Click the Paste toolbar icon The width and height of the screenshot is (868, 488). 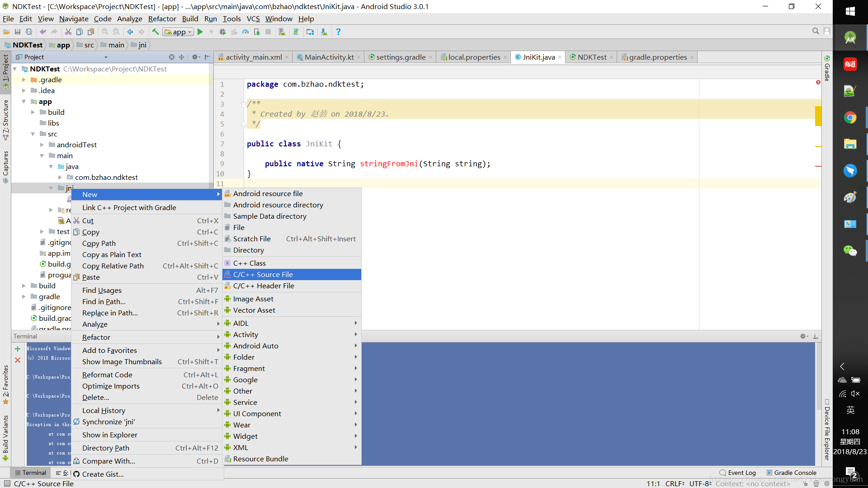click(x=91, y=32)
